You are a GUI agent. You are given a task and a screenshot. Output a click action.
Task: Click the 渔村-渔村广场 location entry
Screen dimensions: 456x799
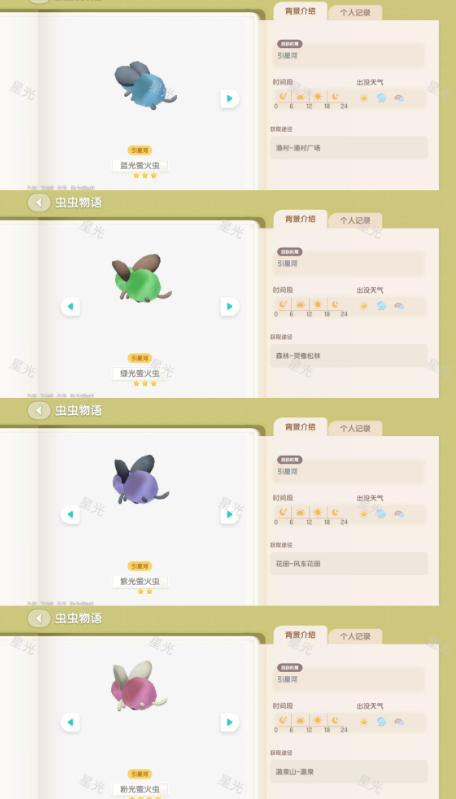(349, 148)
